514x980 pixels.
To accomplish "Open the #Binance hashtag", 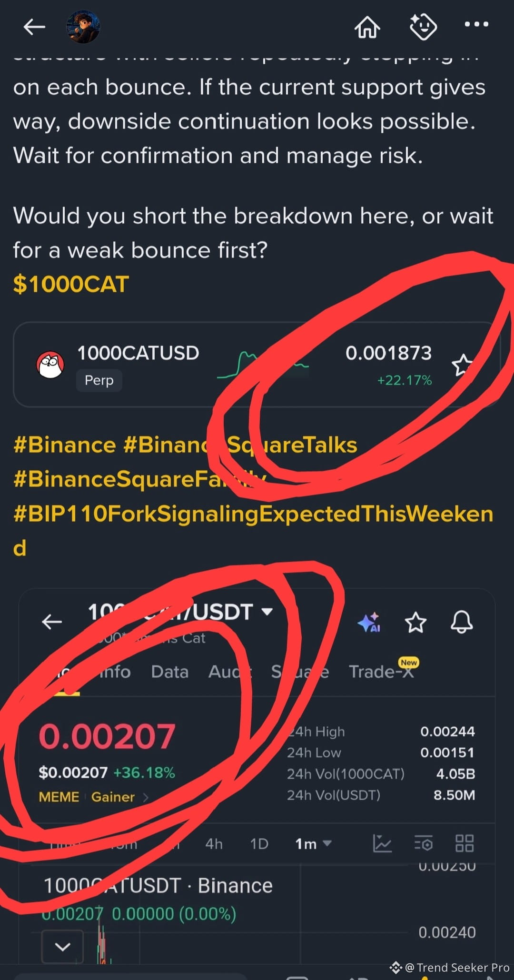I will pyautogui.click(x=65, y=445).
